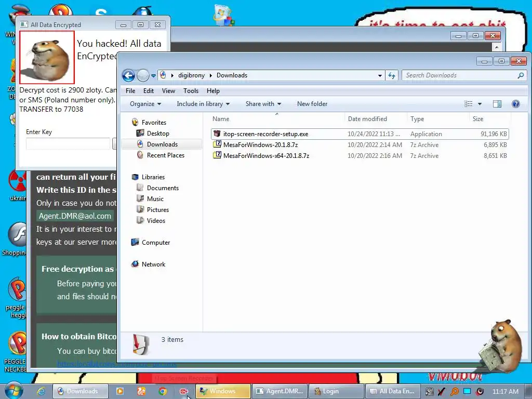Viewport: 532px width, 399px height.
Task: Select Computer in navigation pane
Action: pyautogui.click(x=156, y=242)
